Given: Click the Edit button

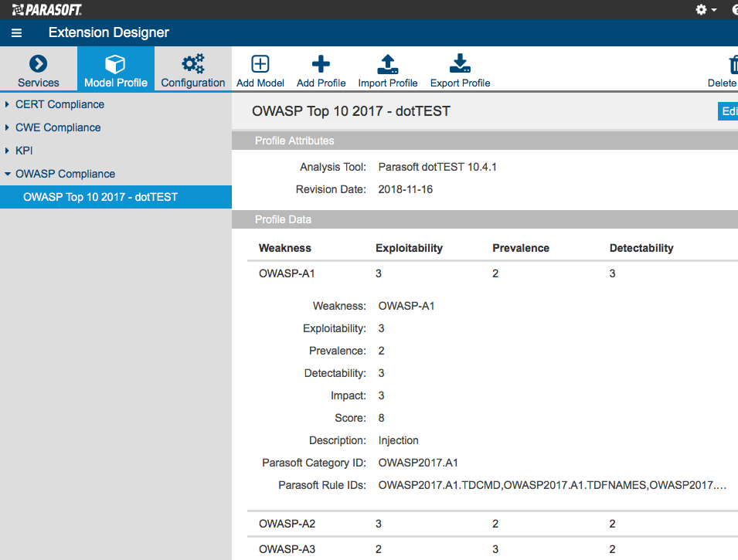Looking at the screenshot, I should point(728,111).
